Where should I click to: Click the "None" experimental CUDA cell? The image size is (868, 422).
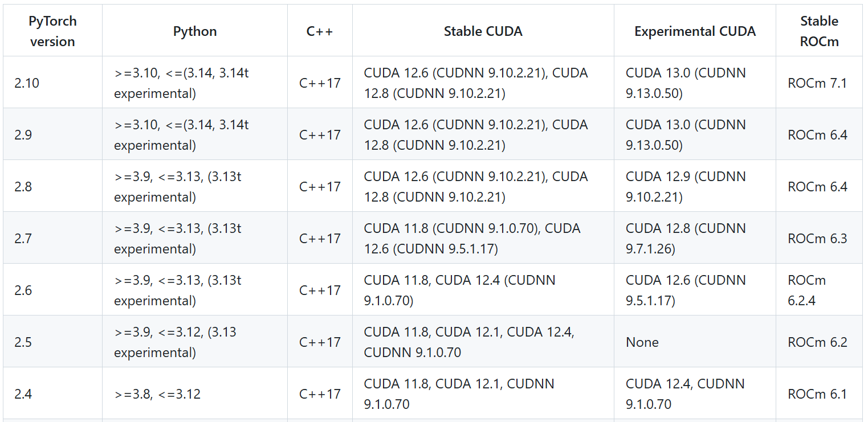click(642, 342)
